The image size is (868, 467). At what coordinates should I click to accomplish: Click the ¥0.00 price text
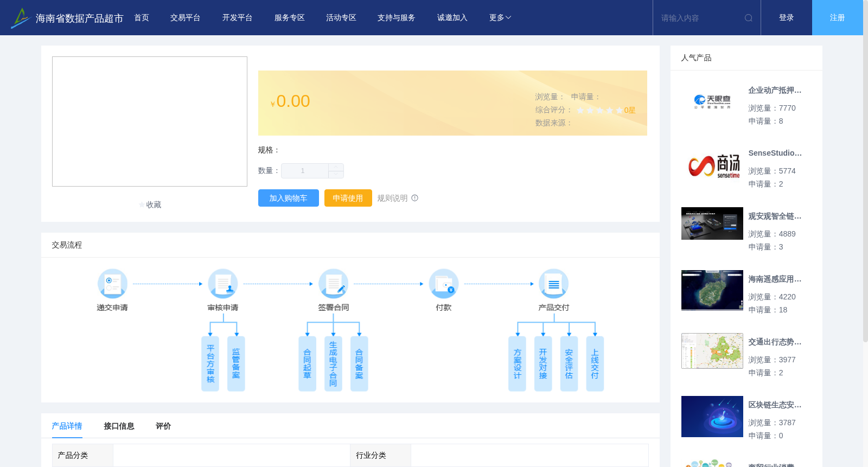(290, 101)
